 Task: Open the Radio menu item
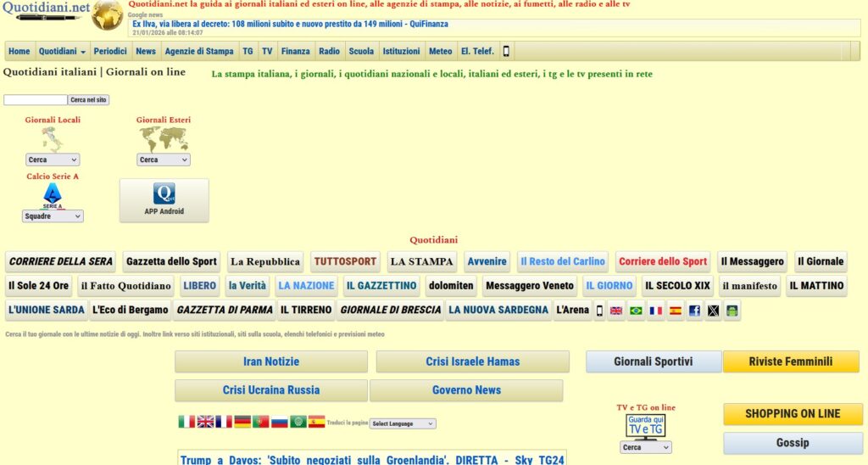point(330,51)
